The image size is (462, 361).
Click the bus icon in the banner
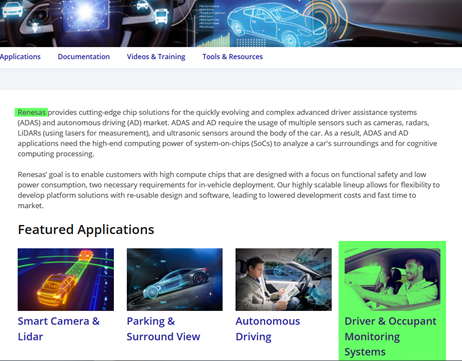click(x=161, y=16)
